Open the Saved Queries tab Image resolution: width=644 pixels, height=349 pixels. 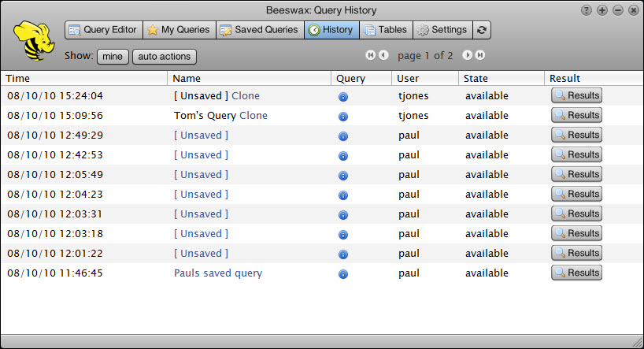[x=259, y=30]
